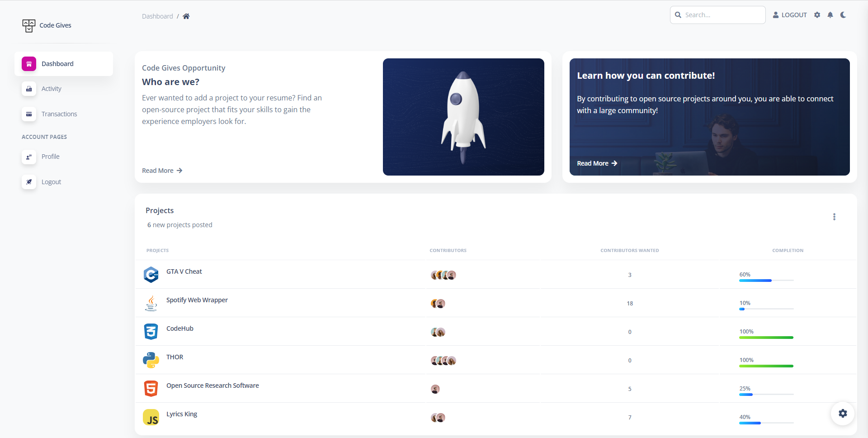Viewport: 868px width, 438px height.
Task: Click '6 new projects posted' text
Action: (x=179, y=225)
